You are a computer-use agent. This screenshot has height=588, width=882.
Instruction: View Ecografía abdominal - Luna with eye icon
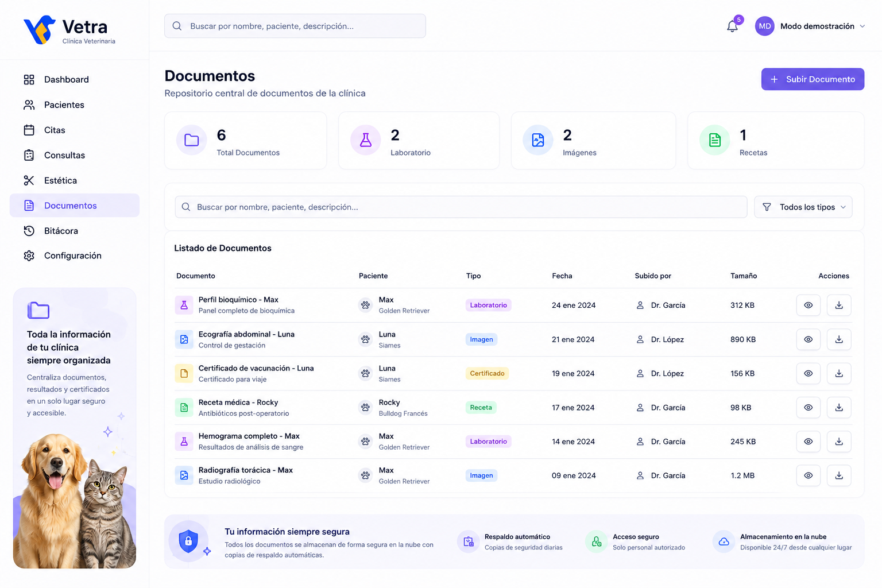point(808,340)
